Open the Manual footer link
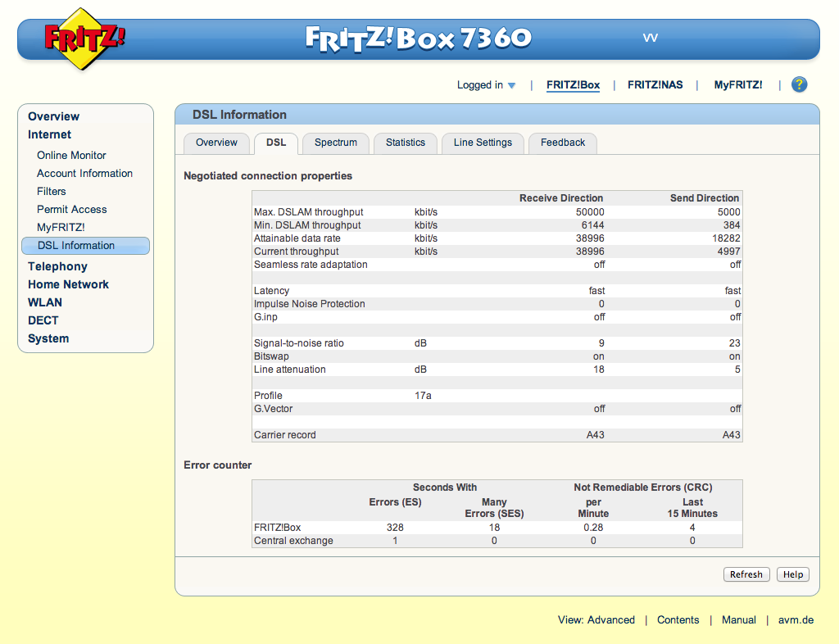The width and height of the screenshot is (839, 644). pyautogui.click(x=738, y=620)
